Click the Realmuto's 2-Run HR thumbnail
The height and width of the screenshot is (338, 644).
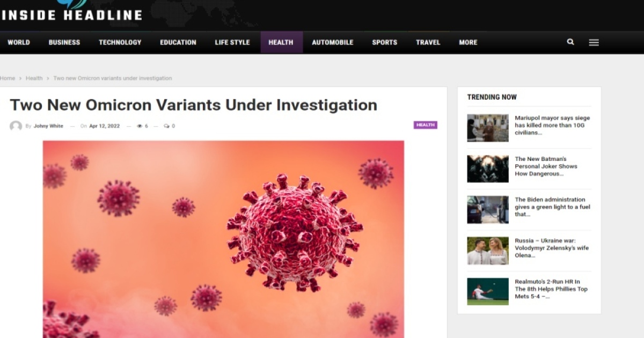click(x=487, y=291)
